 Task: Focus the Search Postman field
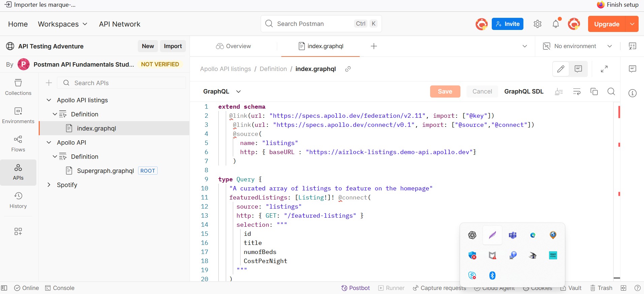click(321, 24)
